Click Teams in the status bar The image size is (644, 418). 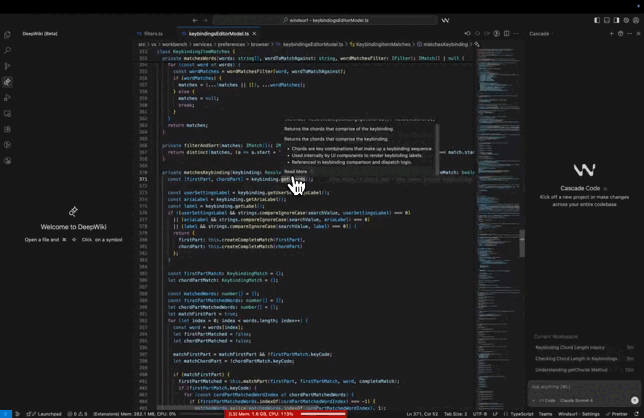545,414
